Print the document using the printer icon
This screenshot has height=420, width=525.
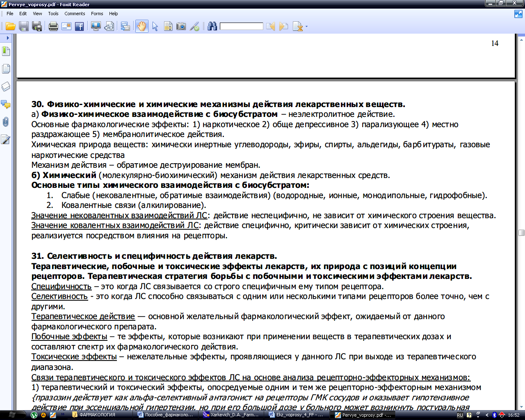coord(53,27)
